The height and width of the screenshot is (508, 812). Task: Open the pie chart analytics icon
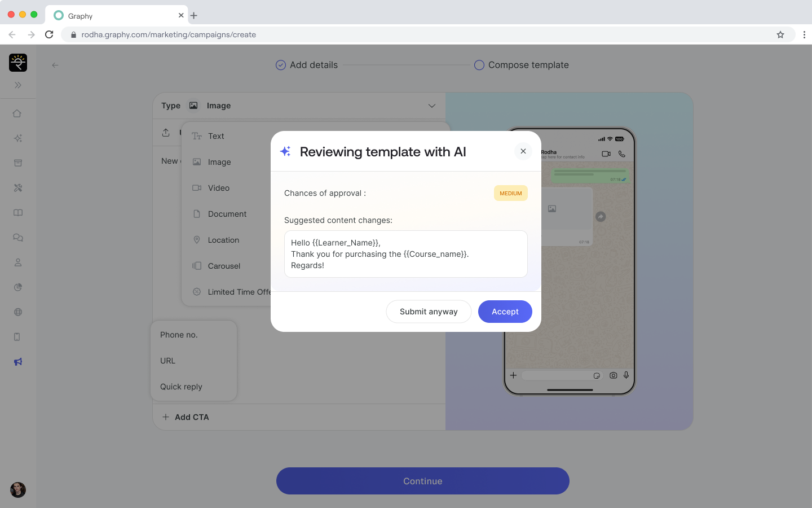point(18,287)
